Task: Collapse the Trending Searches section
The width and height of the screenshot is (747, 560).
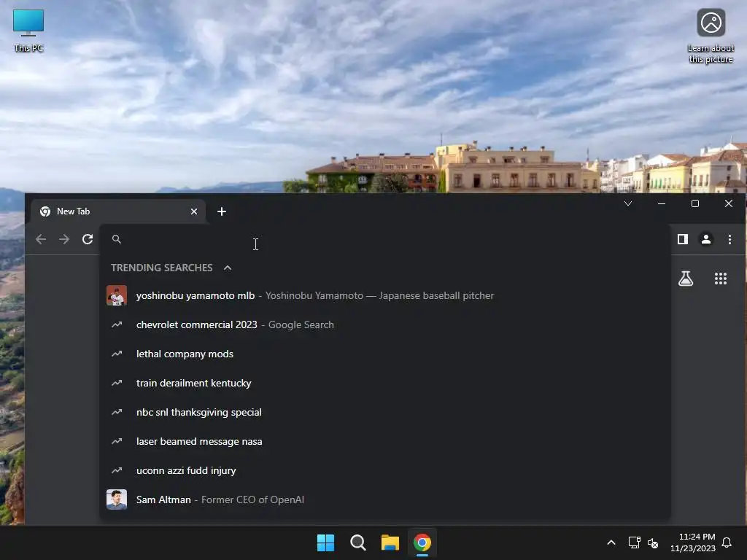Action: [228, 268]
